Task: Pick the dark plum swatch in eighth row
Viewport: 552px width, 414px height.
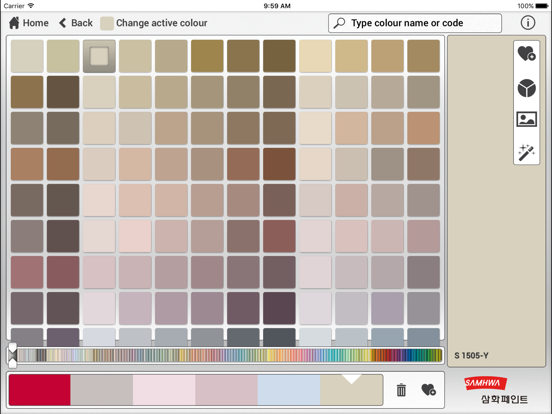Action: point(279,308)
